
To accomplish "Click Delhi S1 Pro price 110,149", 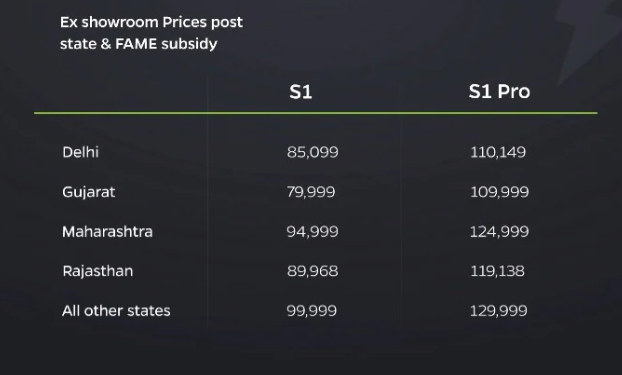I will coord(498,152).
